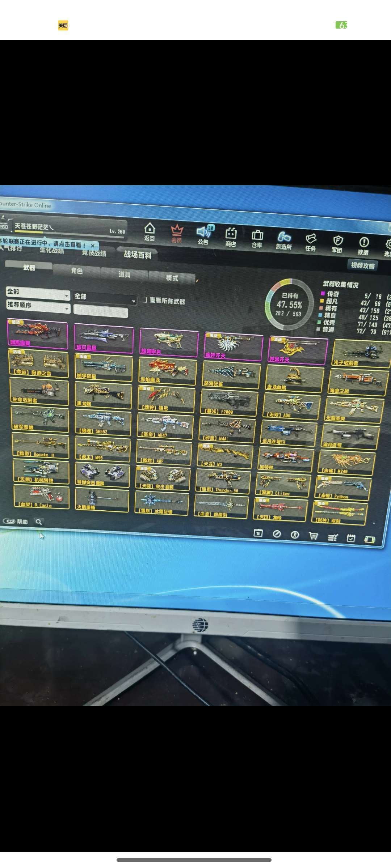Open the 任务 missions icon
Viewport: 391px width, 868px height.
click(x=311, y=242)
